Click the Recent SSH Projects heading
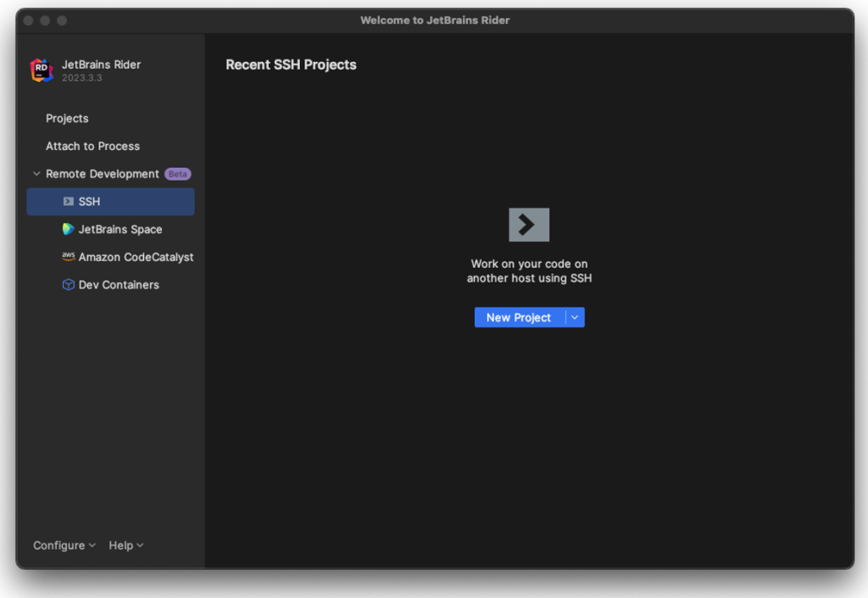This screenshot has width=868, height=598. click(x=291, y=64)
